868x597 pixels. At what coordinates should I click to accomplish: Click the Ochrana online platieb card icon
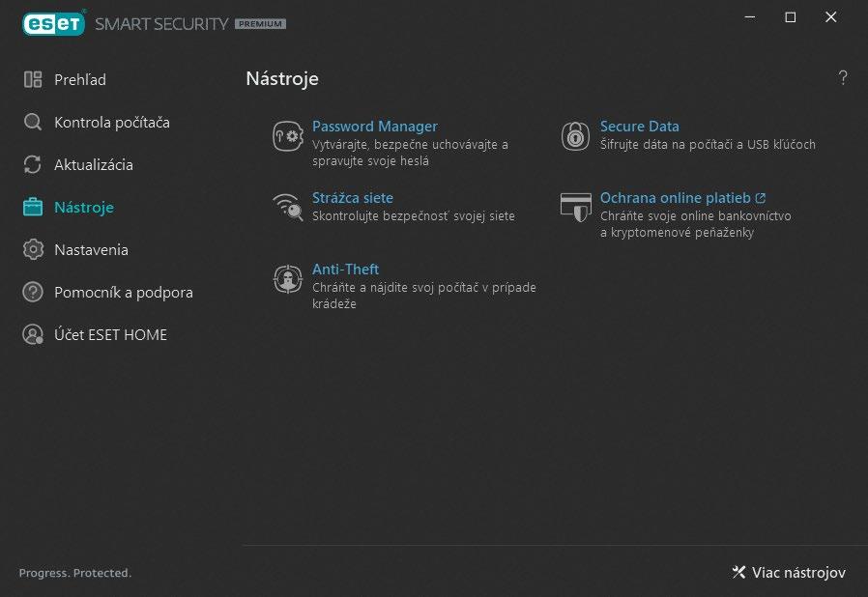(x=575, y=207)
